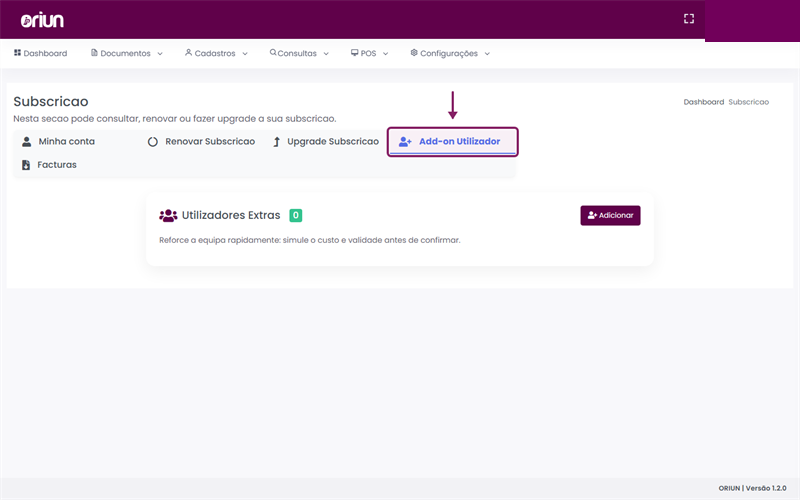
Task: Click the Configurações gear icon
Action: pyautogui.click(x=414, y=53)
